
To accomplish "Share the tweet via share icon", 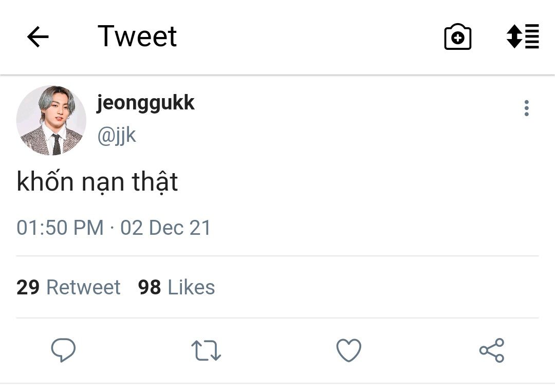I will point(492,350).
